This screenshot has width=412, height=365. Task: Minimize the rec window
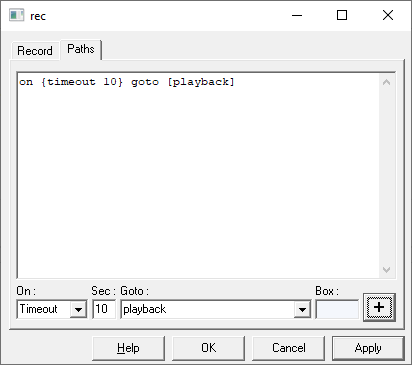point(297,15)
